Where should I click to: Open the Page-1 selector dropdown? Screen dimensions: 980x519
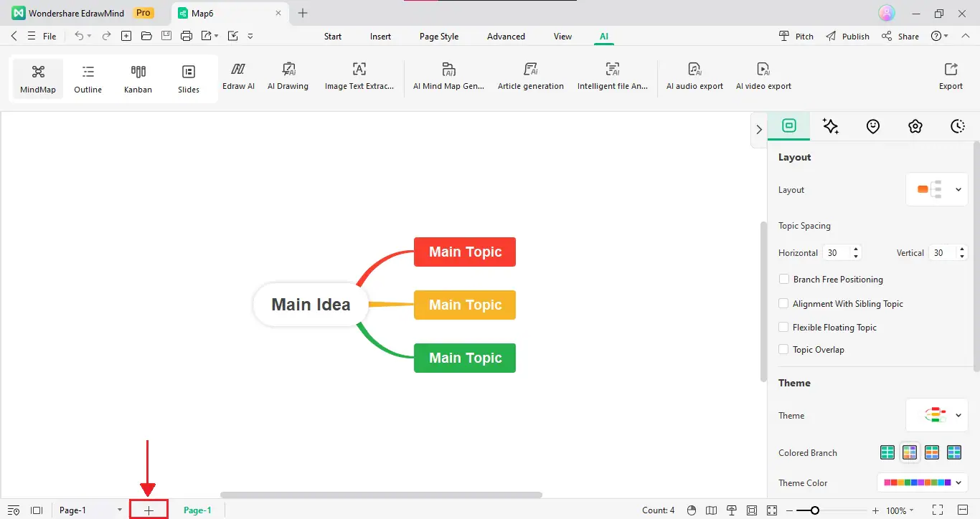(x=90, y=510)
